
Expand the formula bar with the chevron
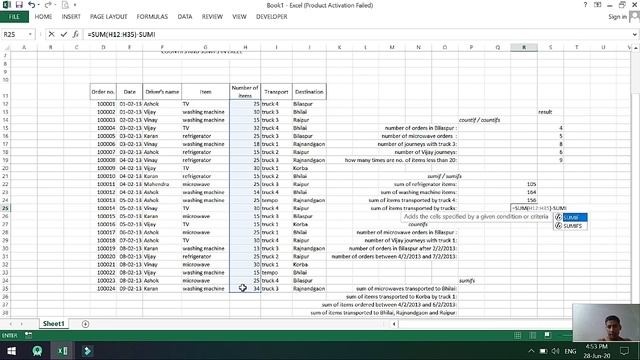pos(635,34)
